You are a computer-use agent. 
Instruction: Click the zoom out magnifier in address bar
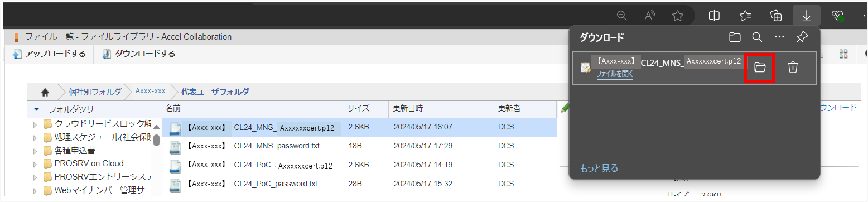click(621, 16)
